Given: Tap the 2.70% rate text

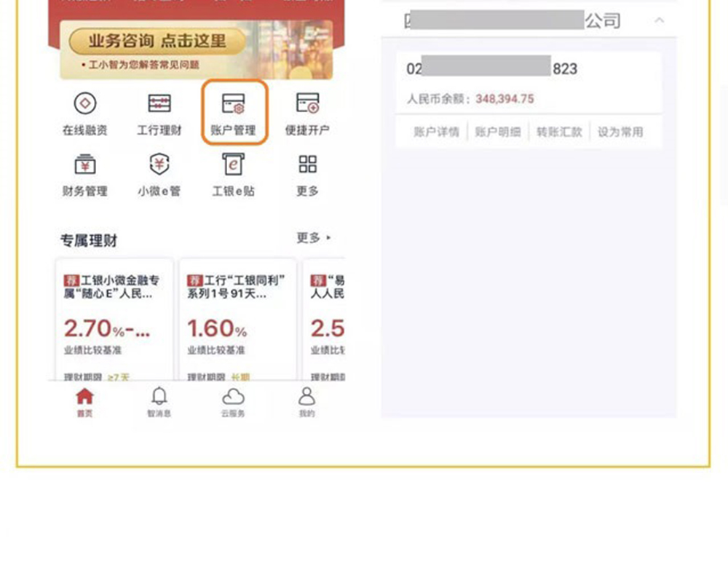Looking at the screenshot, I should 107,329.
